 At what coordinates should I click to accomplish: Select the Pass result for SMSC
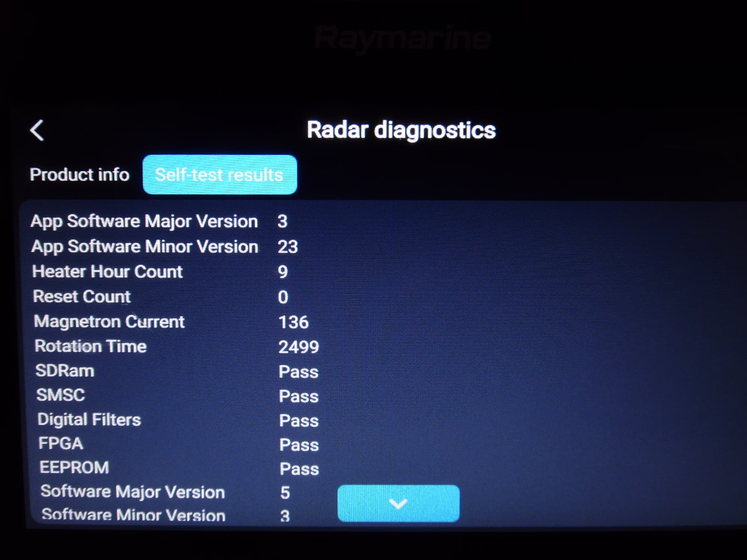pos(299,396)
